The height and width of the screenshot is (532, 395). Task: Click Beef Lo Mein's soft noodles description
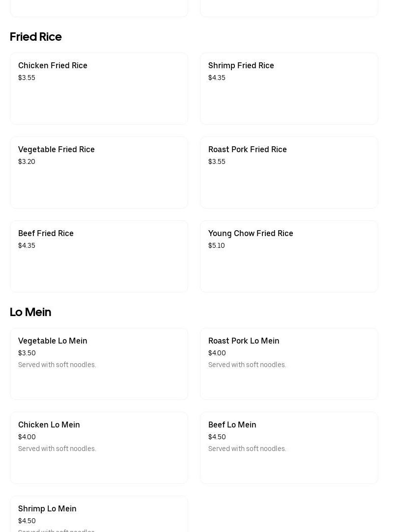pyautogui.click(x=247, y=449)
